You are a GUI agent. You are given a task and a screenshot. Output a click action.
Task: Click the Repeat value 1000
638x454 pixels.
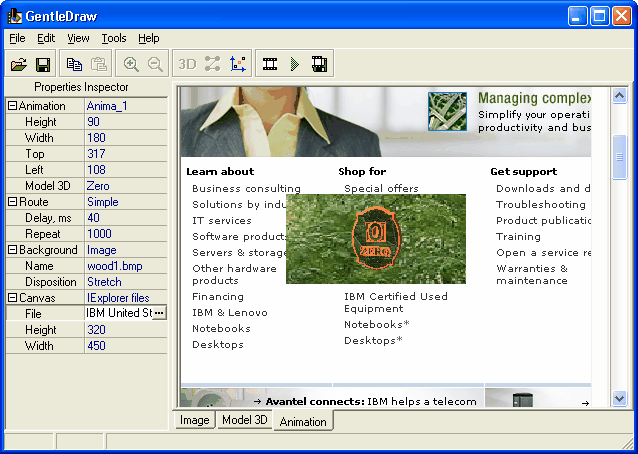pyautogui.click(x=99, y=234)
